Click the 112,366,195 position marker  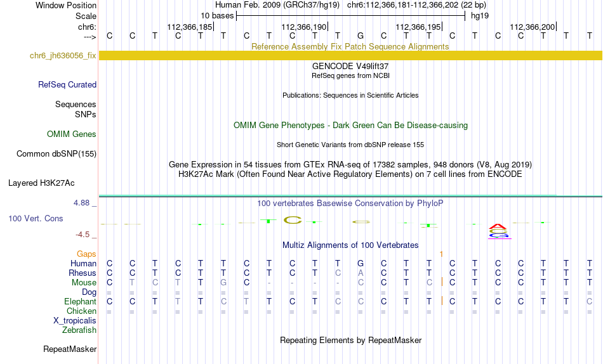pyautogui.click(x=418, y=27)
